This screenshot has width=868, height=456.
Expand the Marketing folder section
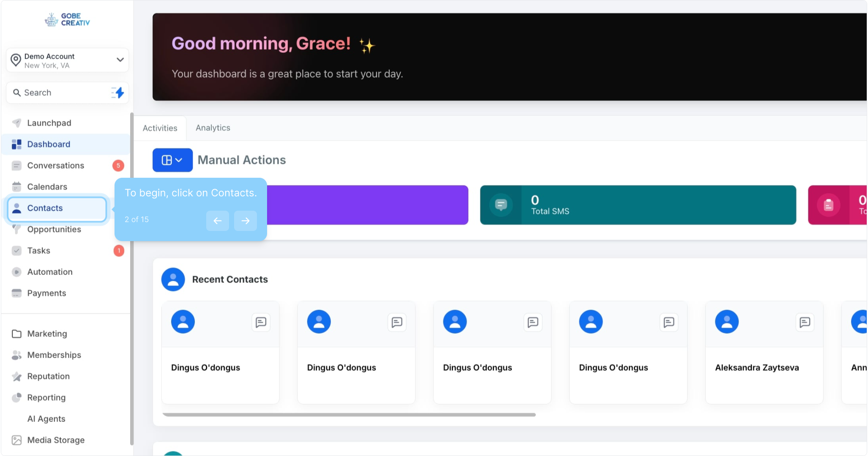tap(47, 334)
